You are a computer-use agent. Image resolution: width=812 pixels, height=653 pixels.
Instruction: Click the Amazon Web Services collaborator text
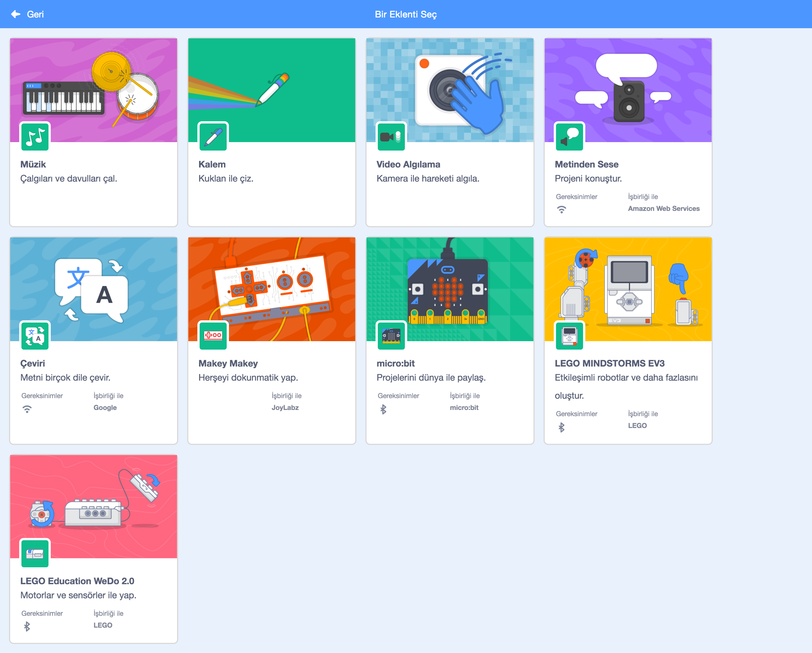coord(664,209)
